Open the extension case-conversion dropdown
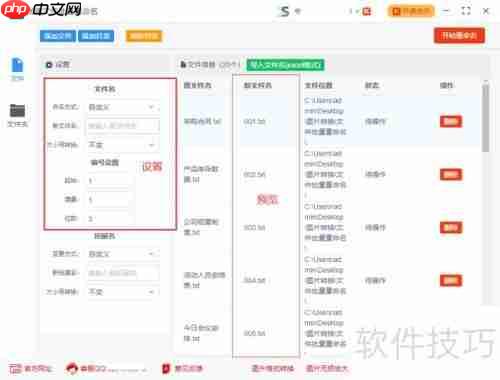The height and width of the screenshot is (380, 500). [123, 292]
